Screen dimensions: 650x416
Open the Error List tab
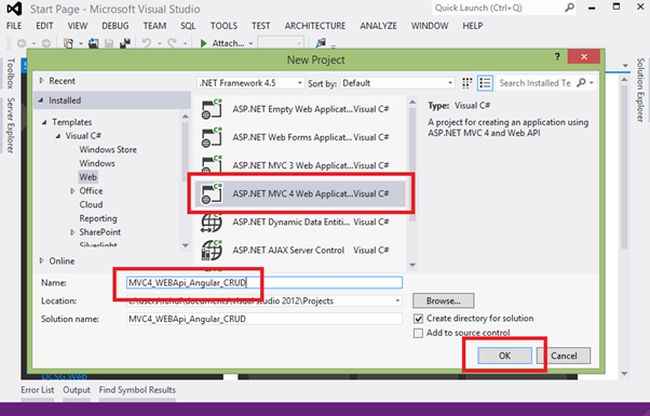pos(37,390)
